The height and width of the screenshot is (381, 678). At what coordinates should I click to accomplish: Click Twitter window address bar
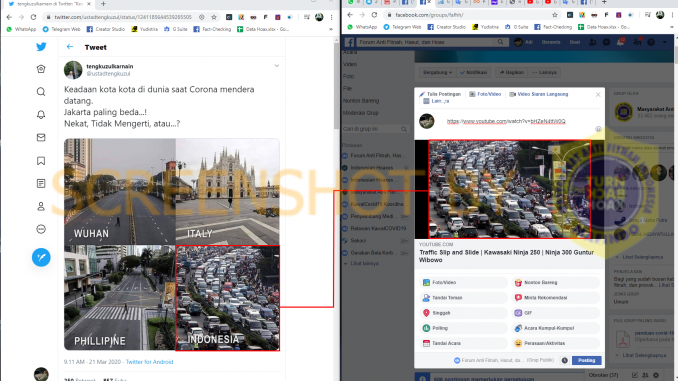(123, 17)
